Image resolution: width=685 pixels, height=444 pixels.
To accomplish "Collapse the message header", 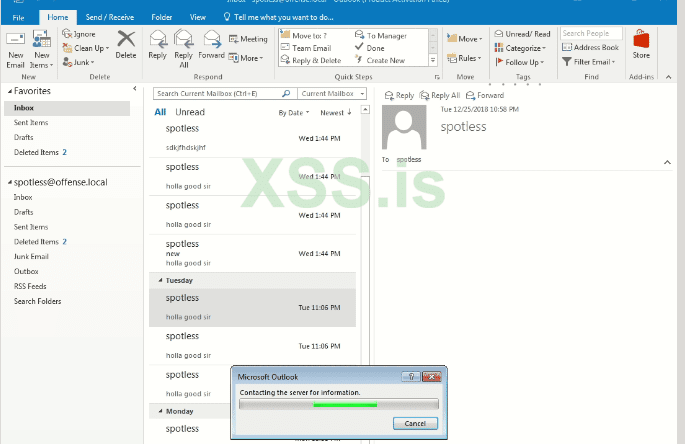I will click(x=667, y=162).
